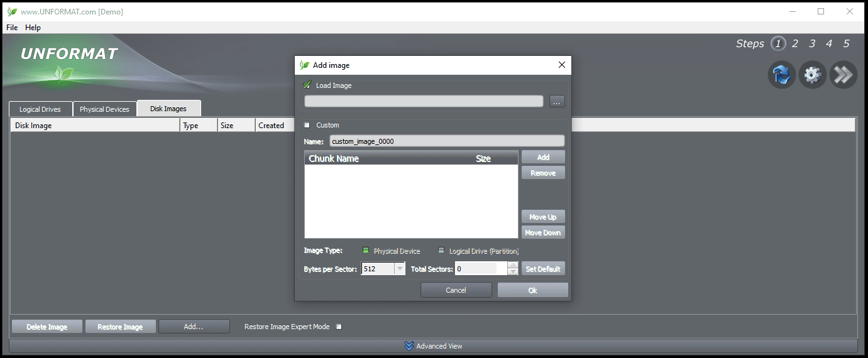
Task: Click the Move Down button
Action: coord(543,232)
